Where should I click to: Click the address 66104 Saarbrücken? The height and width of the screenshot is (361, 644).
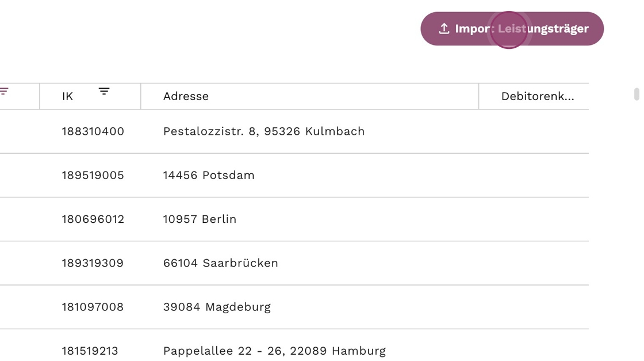pyautogui.click(x=220, y=263)
